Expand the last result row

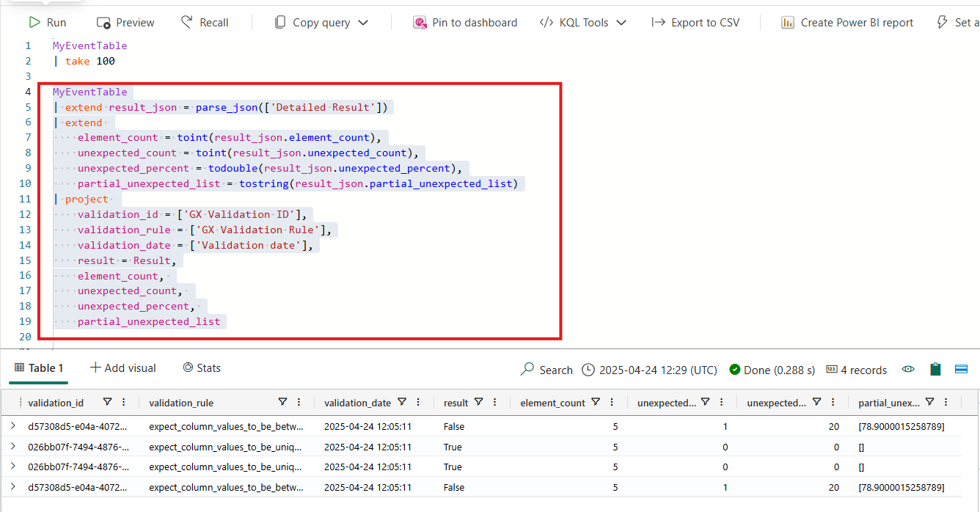coord(13,487)
